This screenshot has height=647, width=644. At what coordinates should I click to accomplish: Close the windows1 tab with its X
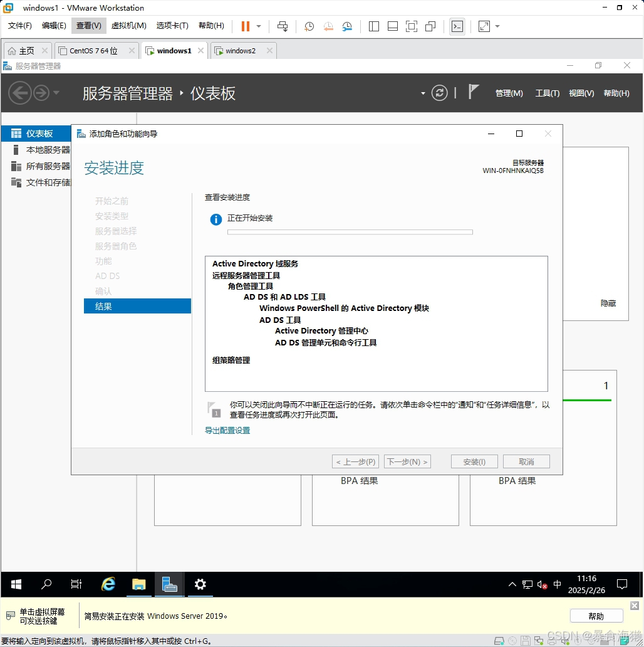click(x=201, y=50)
